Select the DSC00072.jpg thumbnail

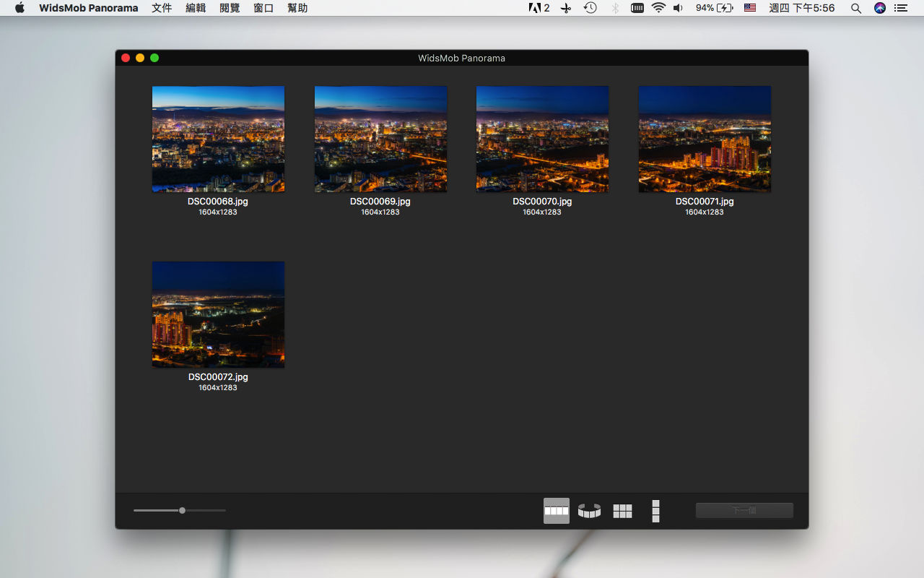[x=218, y=314]
